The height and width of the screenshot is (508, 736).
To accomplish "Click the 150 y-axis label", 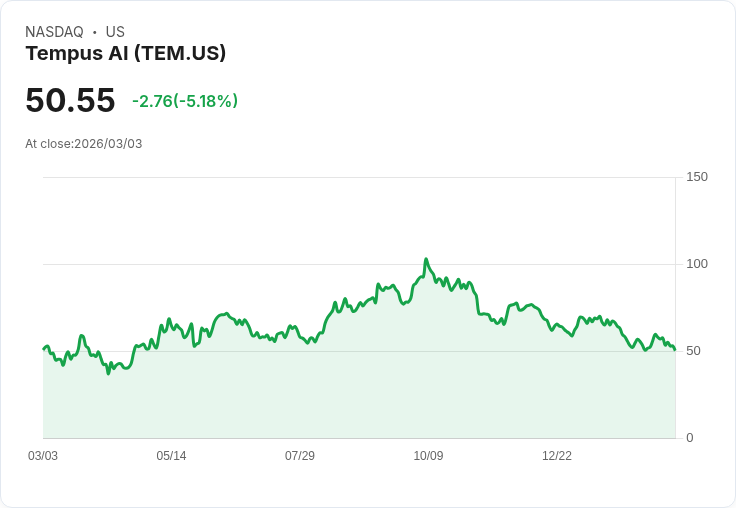I will pyautogui.click(x=697, y=177).
